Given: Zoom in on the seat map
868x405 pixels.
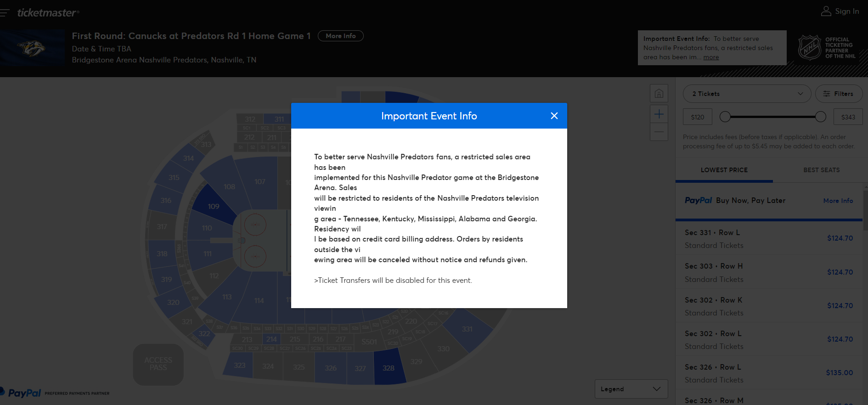Looking at the screenshot, I should click(x=659, y=114).
